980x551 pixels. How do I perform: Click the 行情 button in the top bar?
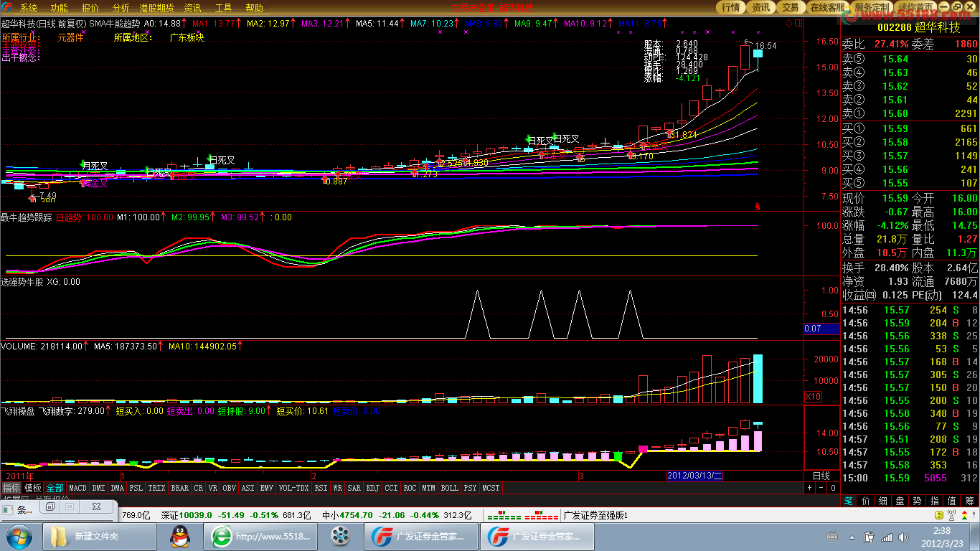730,7
